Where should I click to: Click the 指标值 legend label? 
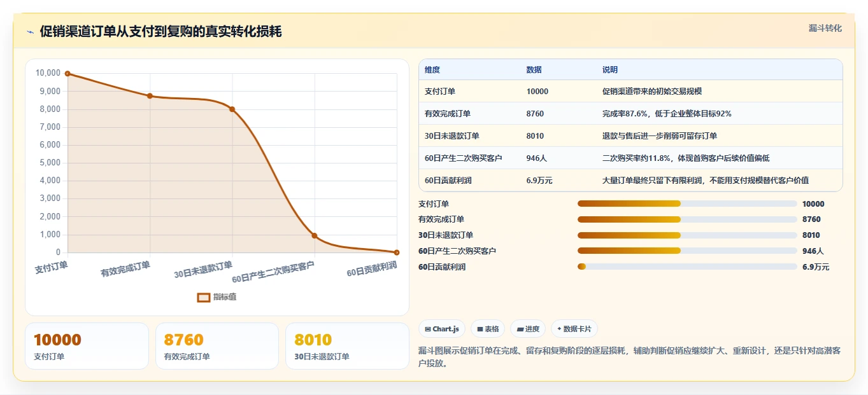[x=225, y=297]
